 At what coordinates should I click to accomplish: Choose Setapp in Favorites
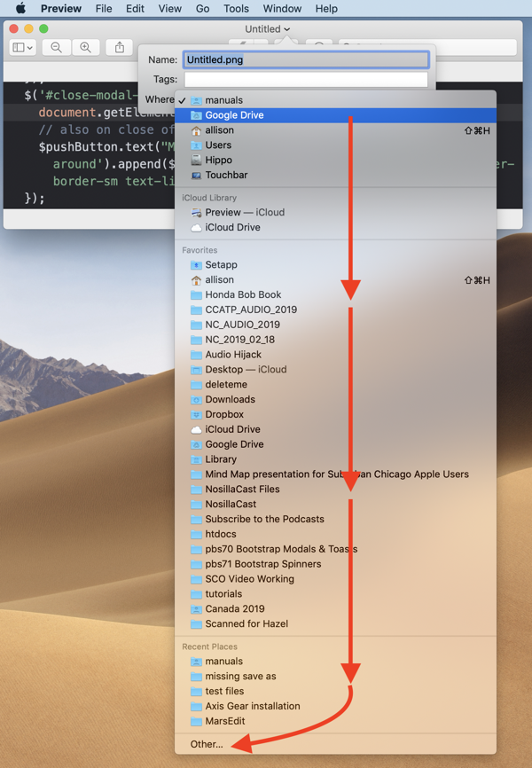click(221, 265)
